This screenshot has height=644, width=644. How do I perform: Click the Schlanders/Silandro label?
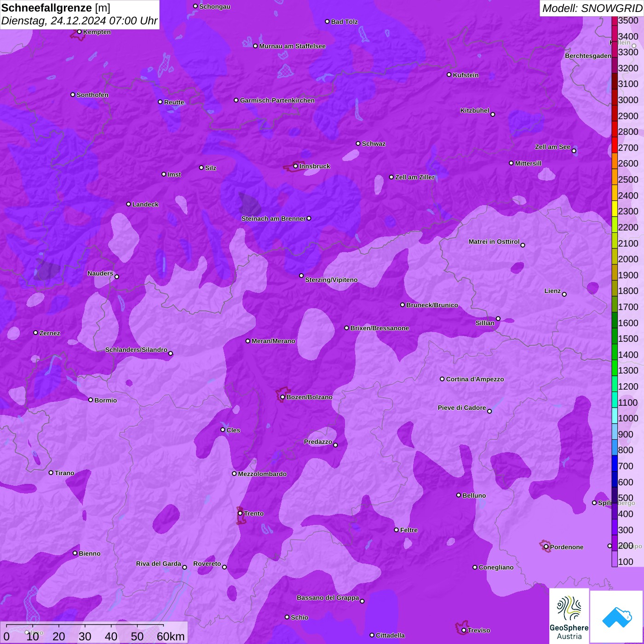click(136, 350)
